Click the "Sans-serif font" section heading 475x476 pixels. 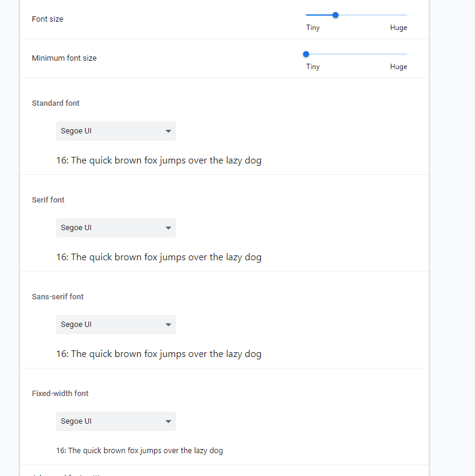[58, 297]
